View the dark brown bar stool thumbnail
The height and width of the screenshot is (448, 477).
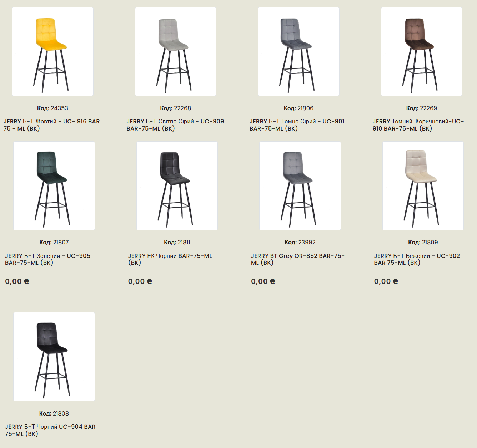coord(422,52)
